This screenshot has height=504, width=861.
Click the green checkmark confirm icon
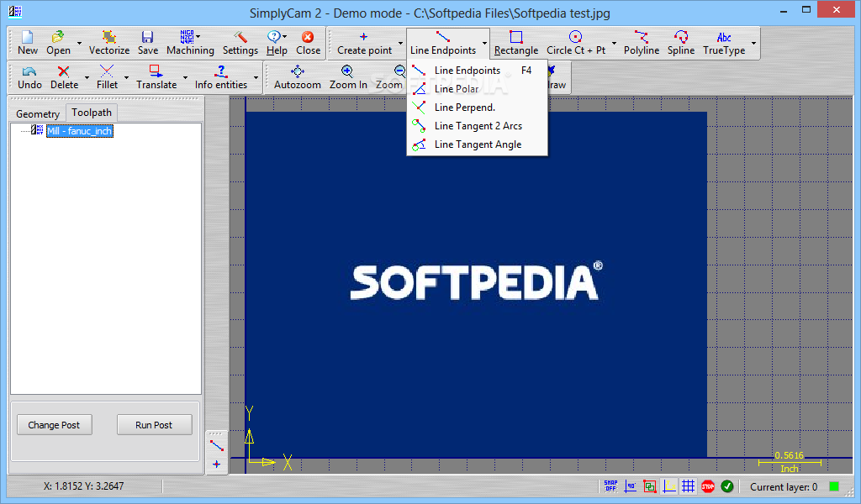727,486
